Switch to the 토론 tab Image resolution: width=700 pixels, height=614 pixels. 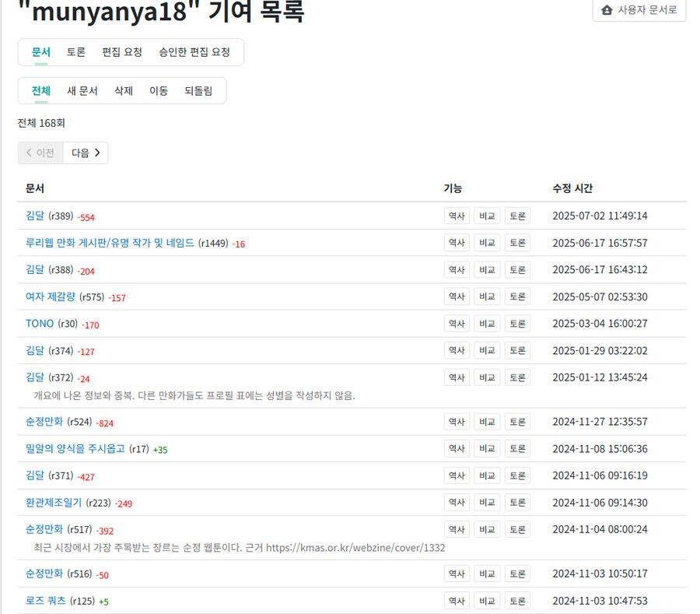(76, 52)
